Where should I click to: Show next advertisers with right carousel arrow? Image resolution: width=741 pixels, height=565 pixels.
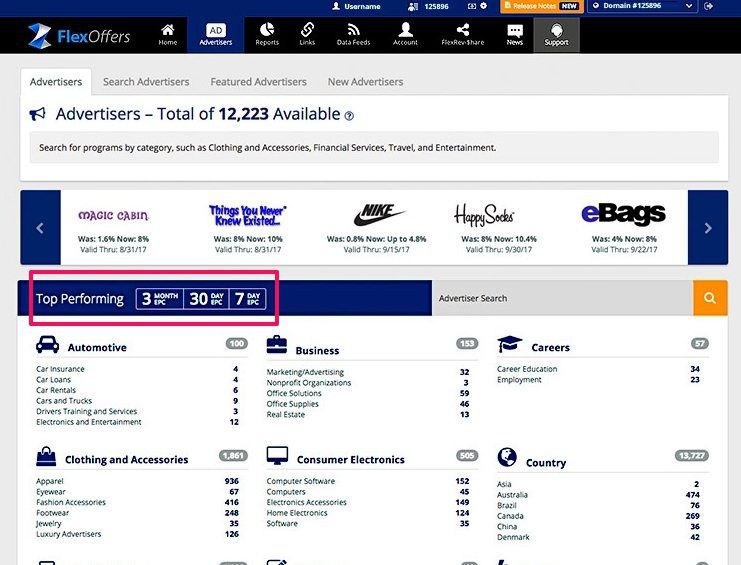(x=708, y=228)
